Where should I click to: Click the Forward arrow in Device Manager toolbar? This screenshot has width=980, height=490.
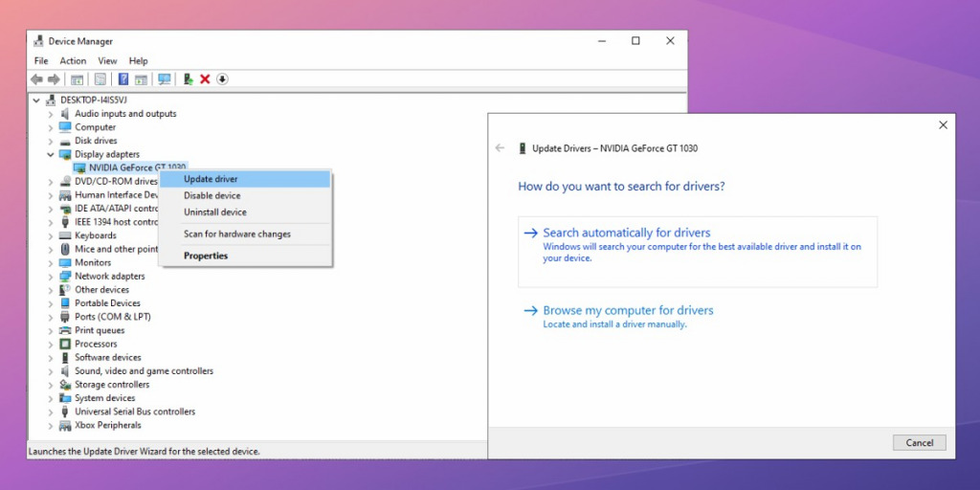click(x=54, y=79)
